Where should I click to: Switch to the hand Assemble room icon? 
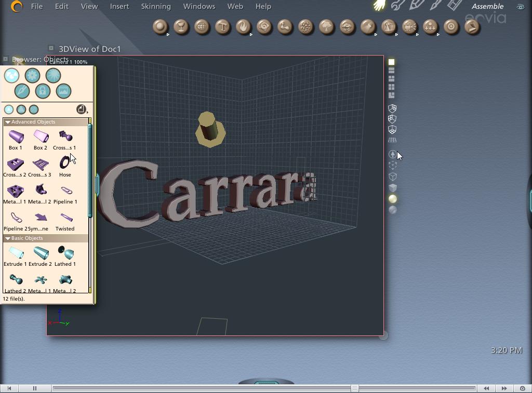[x=380, y=6]
